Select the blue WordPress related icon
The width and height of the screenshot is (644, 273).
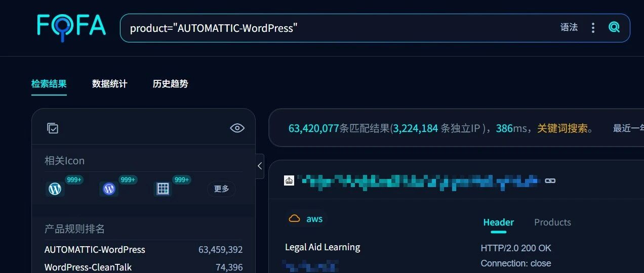109,189
